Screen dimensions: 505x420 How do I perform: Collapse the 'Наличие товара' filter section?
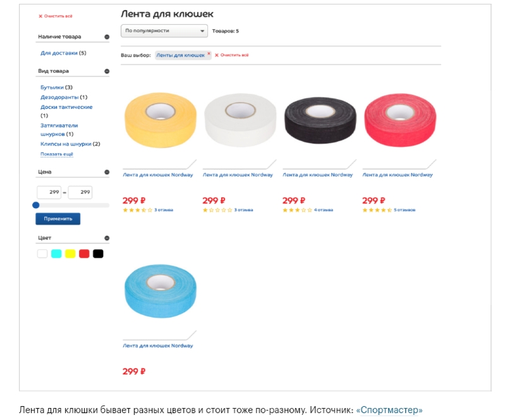(107, 37)
